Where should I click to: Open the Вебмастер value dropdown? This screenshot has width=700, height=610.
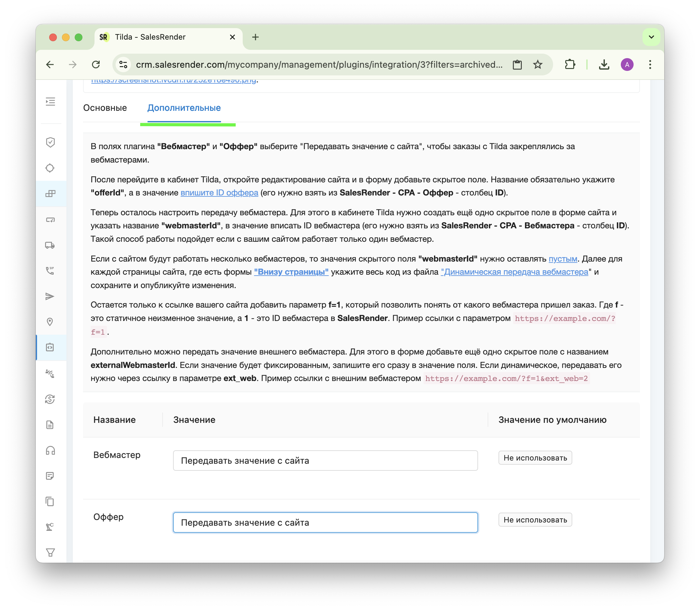[325, 461]
